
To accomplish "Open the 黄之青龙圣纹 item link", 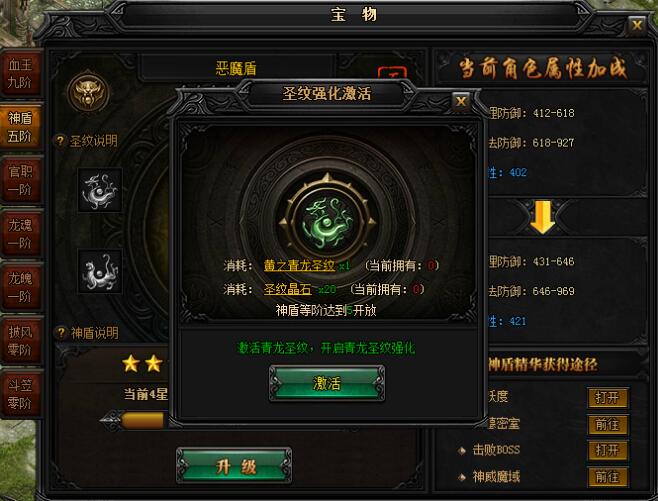I will click(299, 266).
